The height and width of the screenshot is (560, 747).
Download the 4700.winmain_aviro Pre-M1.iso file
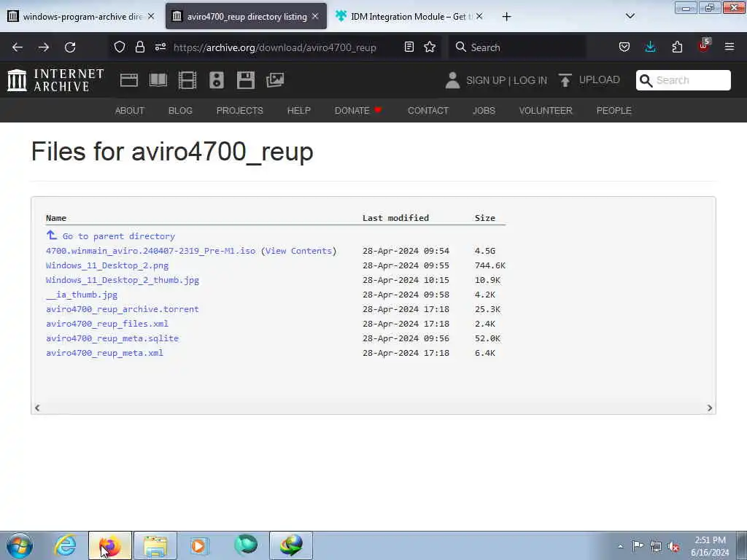pyautogui.click(x=150, y=251)
